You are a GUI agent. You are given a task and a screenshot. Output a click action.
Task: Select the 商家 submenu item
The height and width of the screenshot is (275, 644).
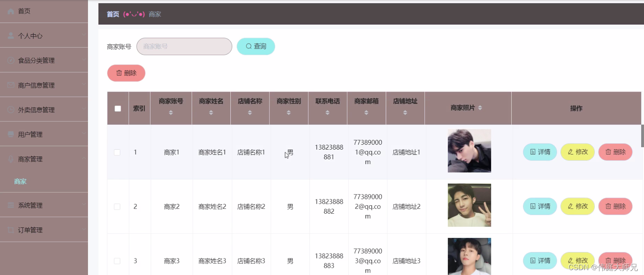point(20,181)
